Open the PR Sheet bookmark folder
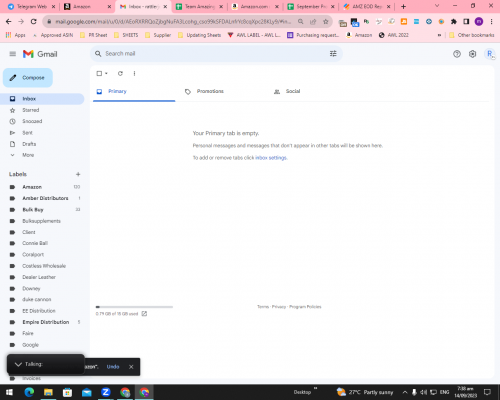 93,35
